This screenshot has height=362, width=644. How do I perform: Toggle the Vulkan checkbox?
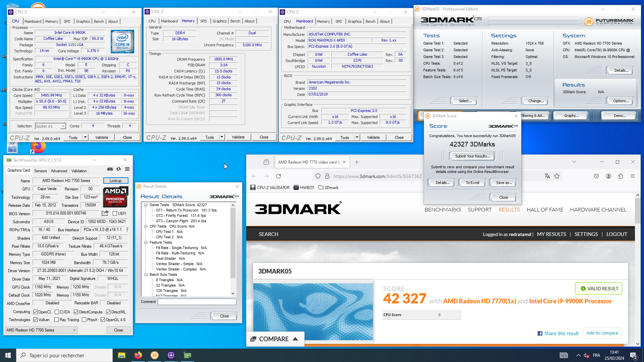coord(35,320)
